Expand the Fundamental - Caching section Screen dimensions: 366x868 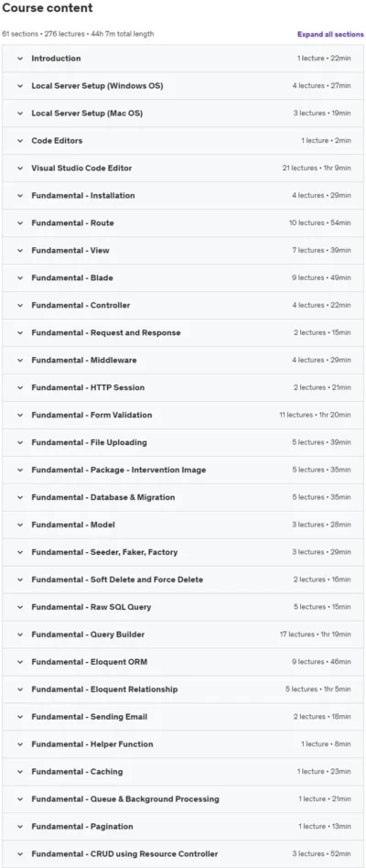182,772
